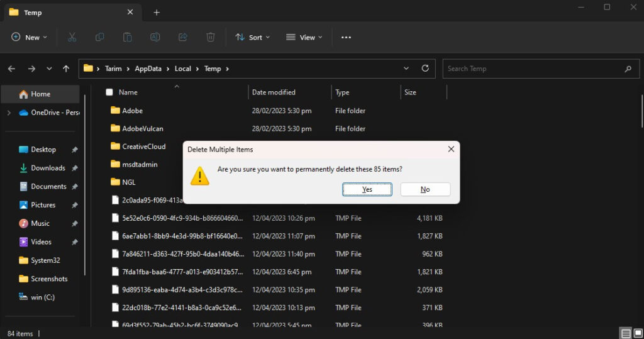Sort by Date modified column

point(274,92)
